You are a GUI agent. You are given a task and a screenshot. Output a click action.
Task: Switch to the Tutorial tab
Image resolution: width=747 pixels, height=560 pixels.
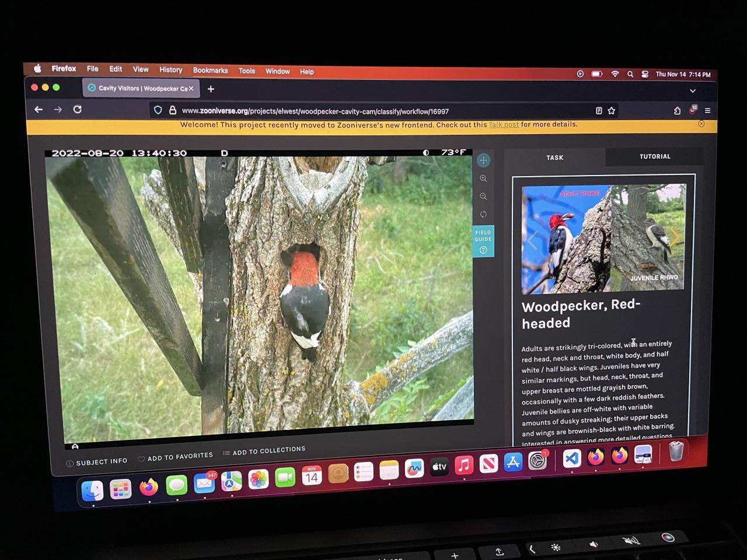point(655,156)
